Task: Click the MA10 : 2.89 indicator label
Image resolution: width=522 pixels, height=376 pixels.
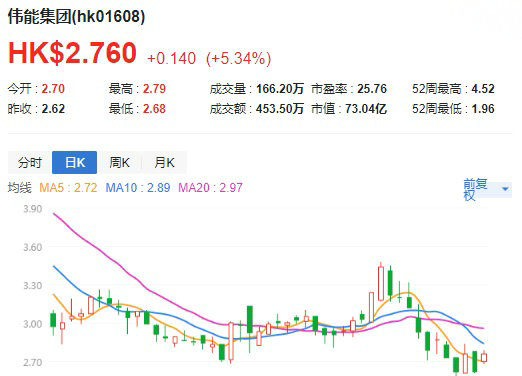Action: click(138, 188)
